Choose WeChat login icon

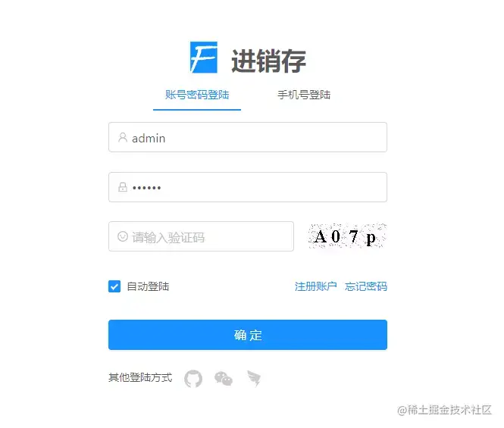coord(224,379)
